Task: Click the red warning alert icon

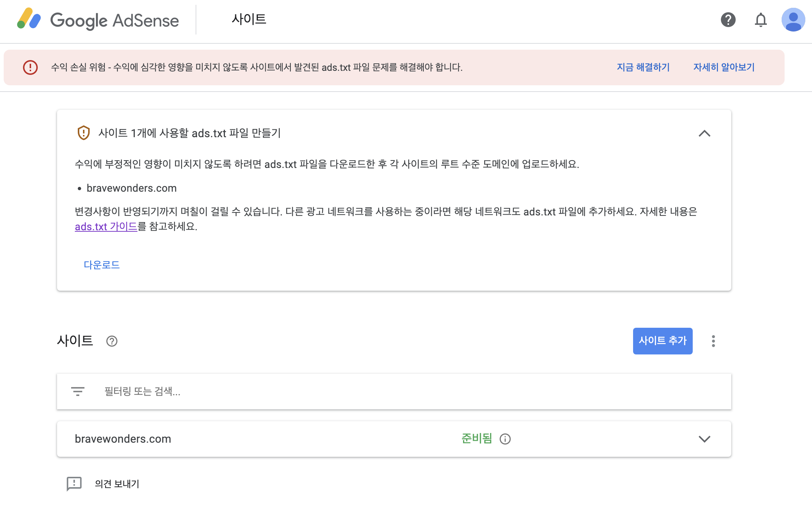Action: 30,67
